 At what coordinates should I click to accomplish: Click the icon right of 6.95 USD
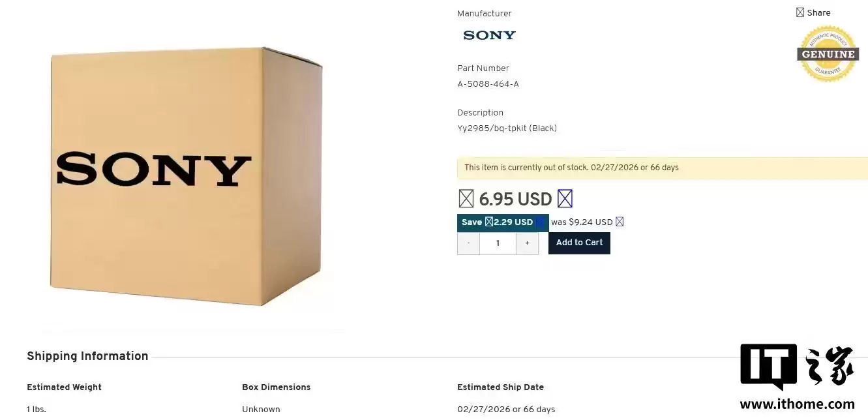[565, 198]
